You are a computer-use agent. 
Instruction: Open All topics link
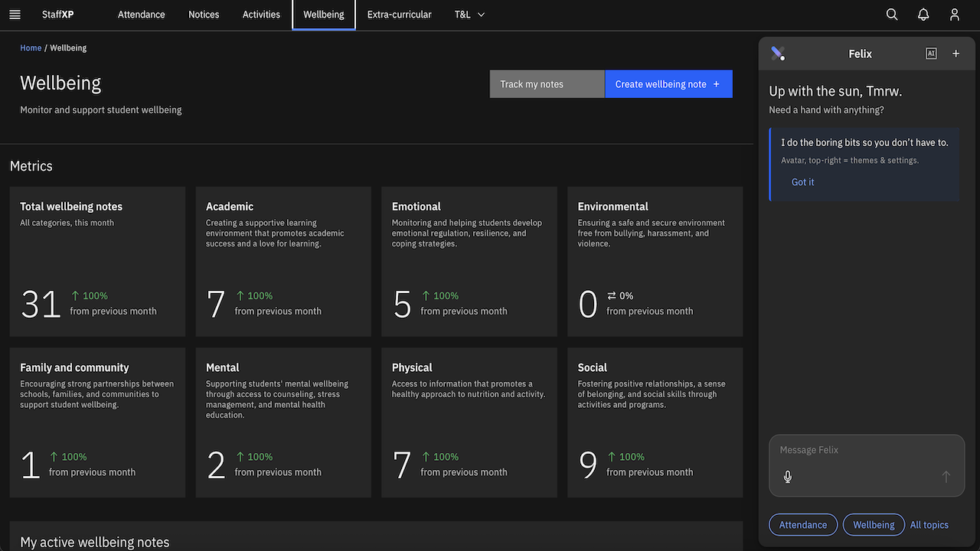(x=929, y=525)
